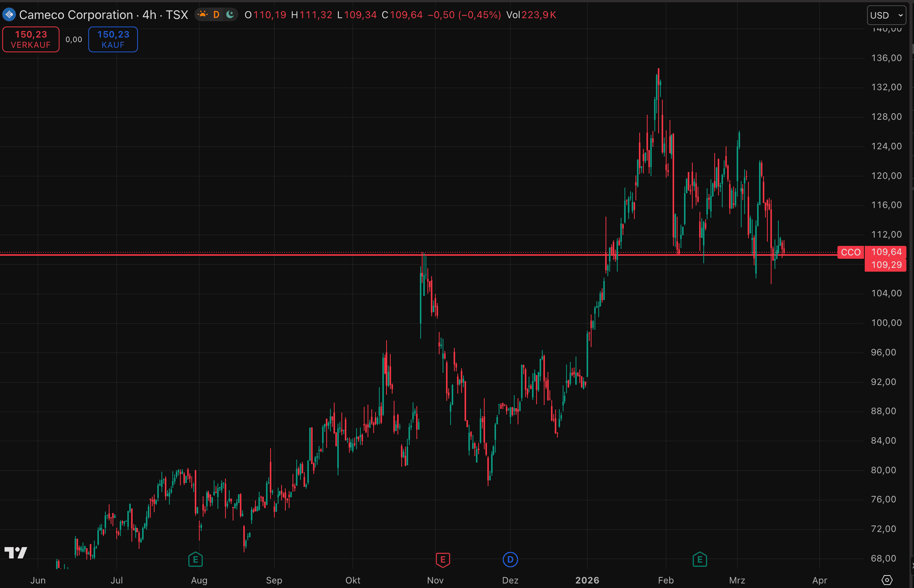Open the August earnings E marker
Viewport: 914px width, 588px height.
[x=196, y=560]
